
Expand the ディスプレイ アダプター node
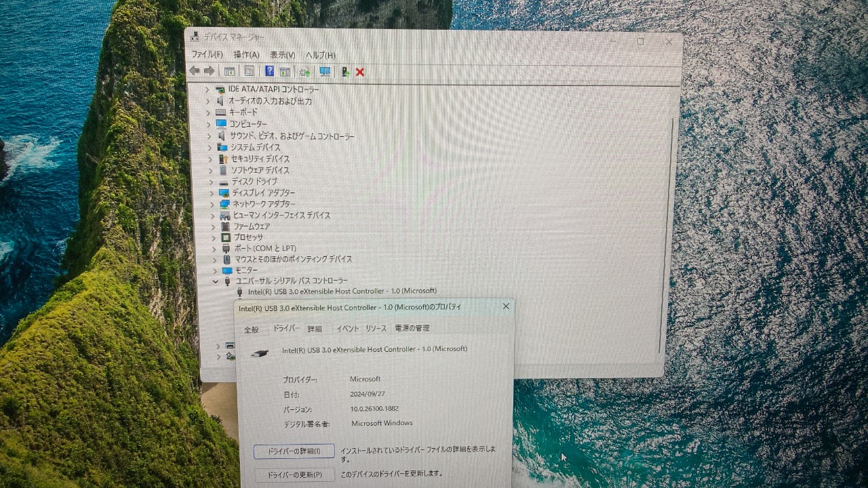pos(212,193)
